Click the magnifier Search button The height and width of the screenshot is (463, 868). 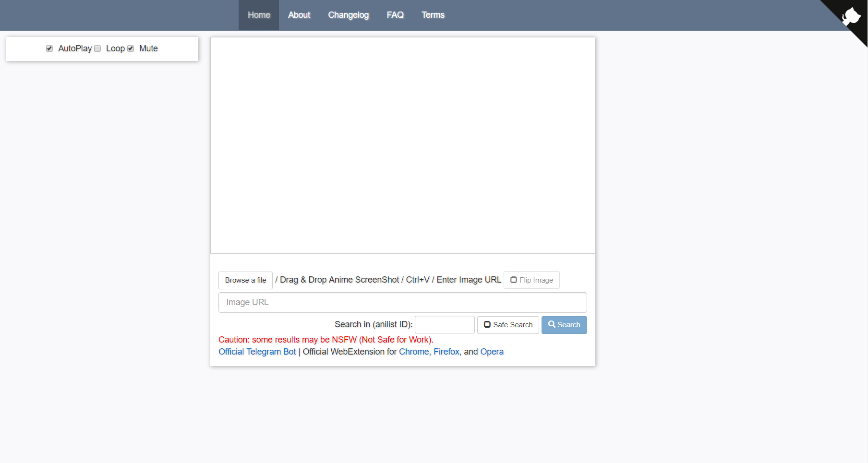[564, 325]
